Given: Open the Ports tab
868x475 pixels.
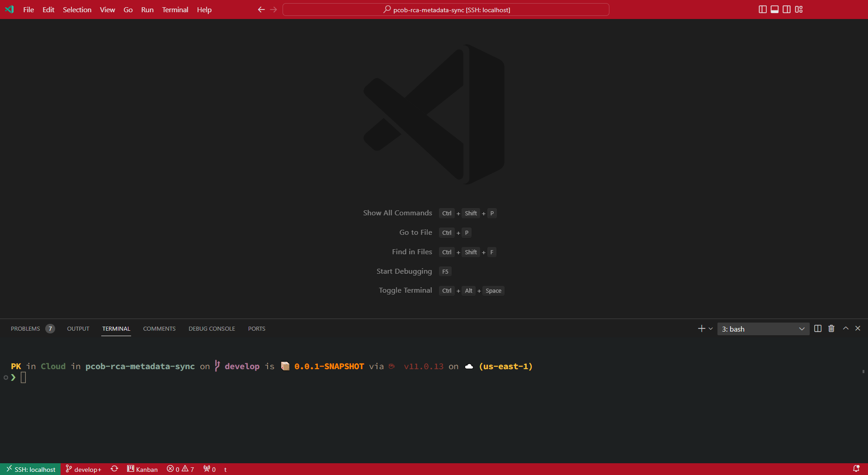Looking at the screenshot, I should (x=256, y=329).
